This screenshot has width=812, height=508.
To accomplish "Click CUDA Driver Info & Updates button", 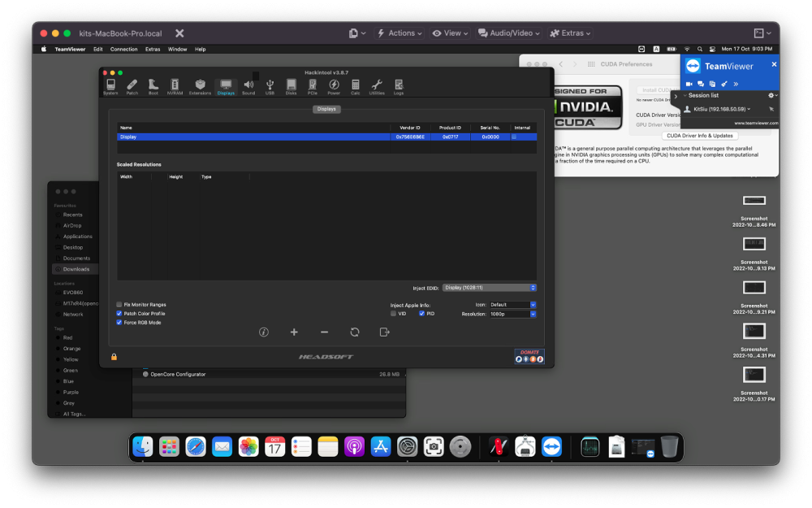I will (x=700, y=136).
